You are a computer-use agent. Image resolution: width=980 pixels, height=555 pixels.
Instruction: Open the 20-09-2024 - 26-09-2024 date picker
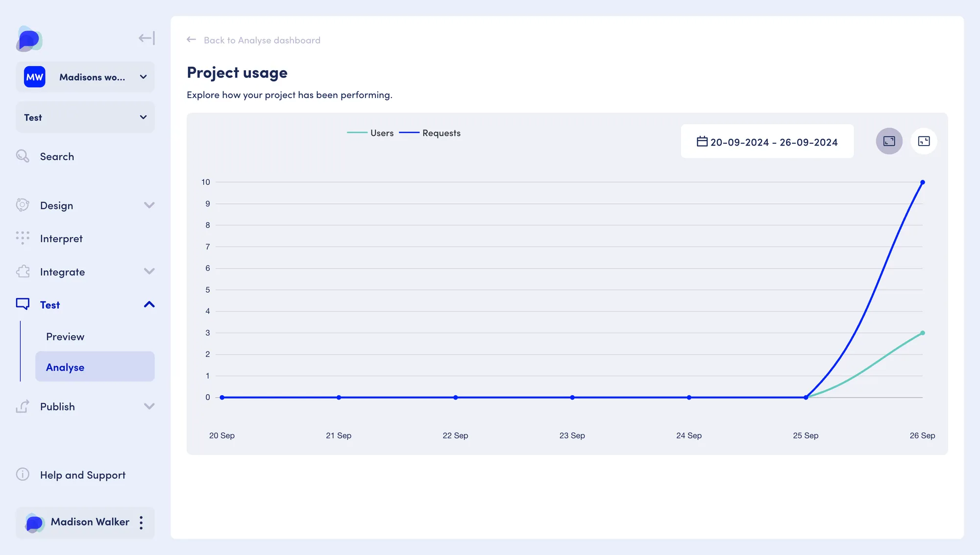click(767, 141)
